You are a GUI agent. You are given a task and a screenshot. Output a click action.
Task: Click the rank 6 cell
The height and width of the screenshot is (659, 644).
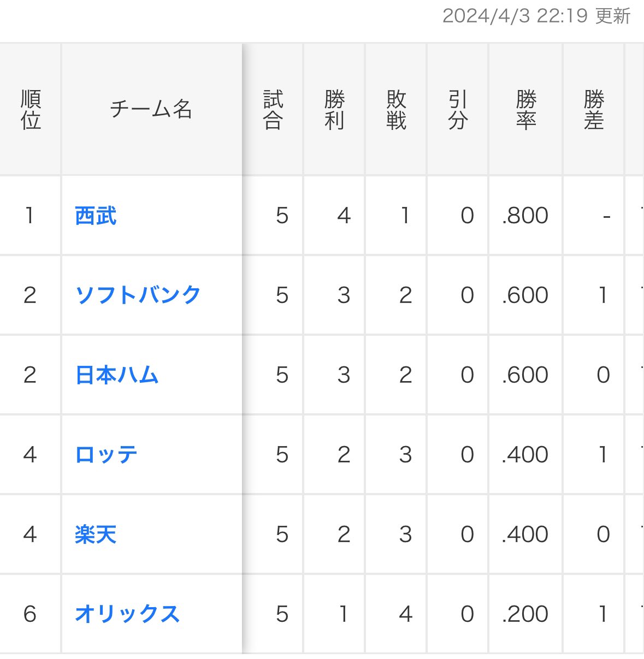30,614
